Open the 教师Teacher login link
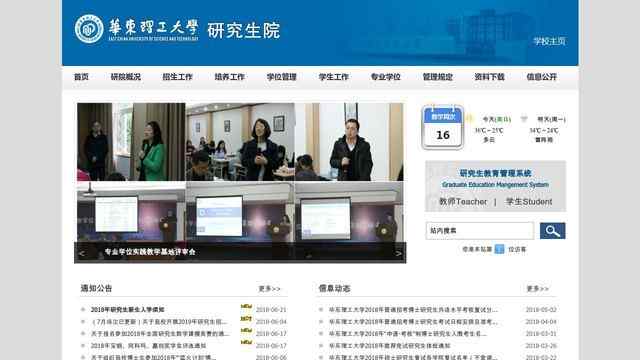The height and width of the screenshot is (360, 640). (463, 202)
